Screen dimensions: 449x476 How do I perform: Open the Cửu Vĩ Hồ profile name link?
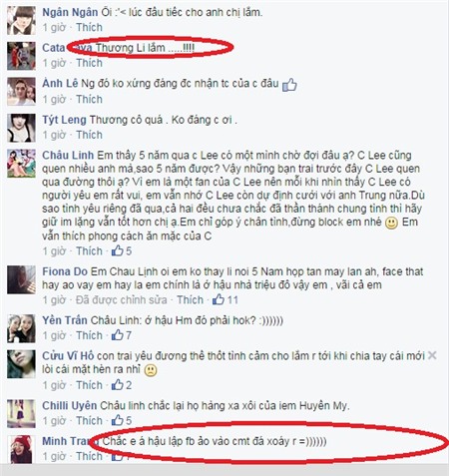click(x=68, y=355)
